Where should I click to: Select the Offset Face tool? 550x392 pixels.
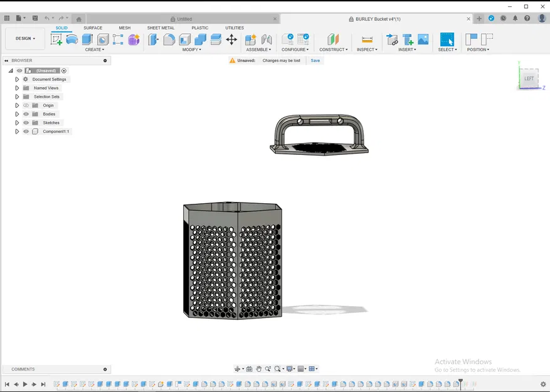(216, 39)
